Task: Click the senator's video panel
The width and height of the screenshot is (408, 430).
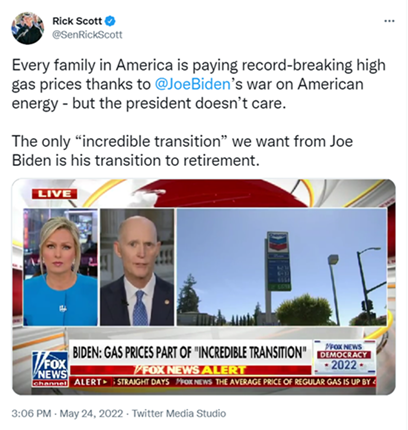Action: pos(137,267)
